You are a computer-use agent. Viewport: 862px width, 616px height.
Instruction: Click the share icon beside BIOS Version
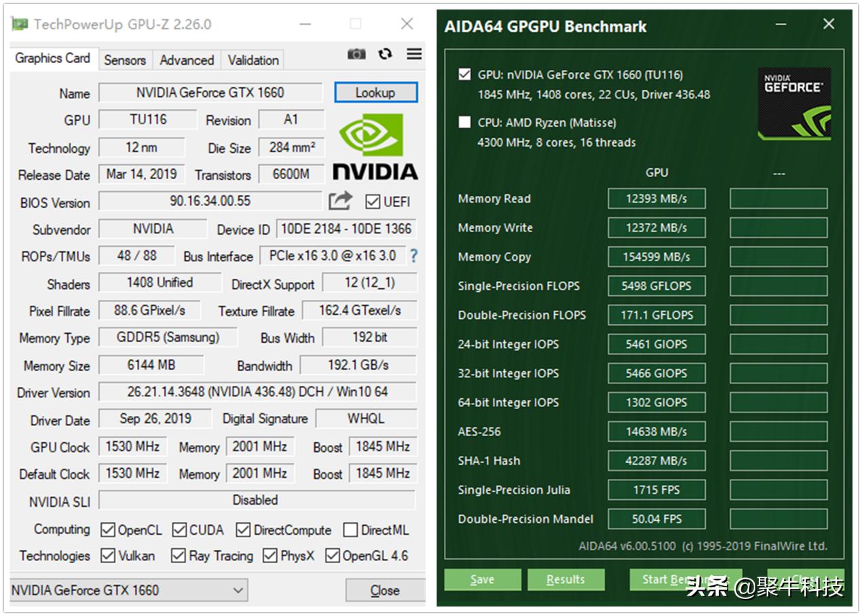[x=339, y=201]
